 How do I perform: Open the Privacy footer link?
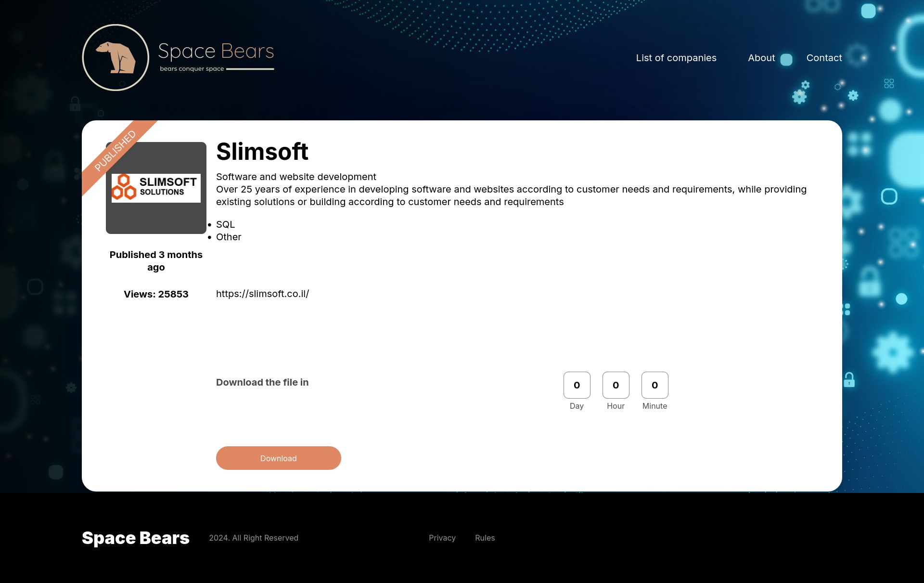[442, 538]
